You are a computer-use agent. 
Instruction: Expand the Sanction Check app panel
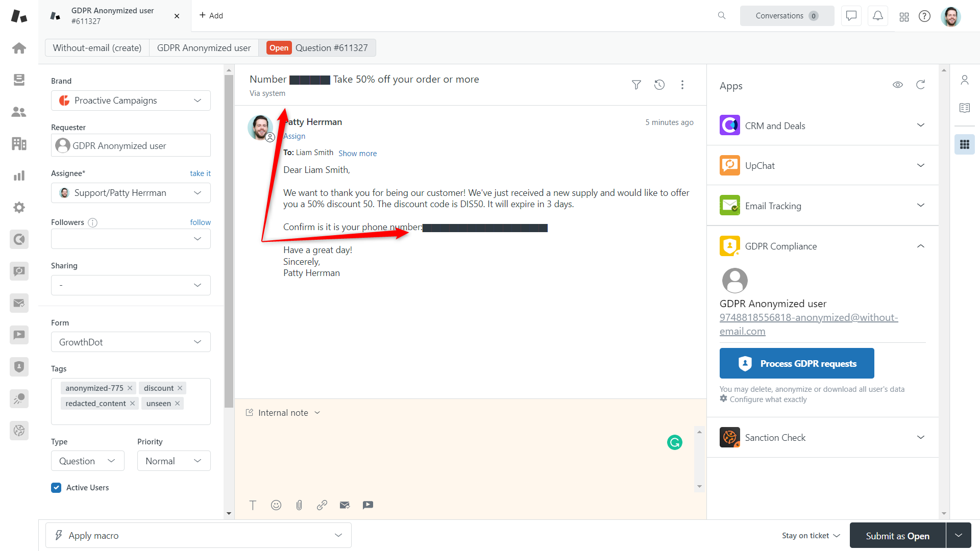tap(921, 437)
